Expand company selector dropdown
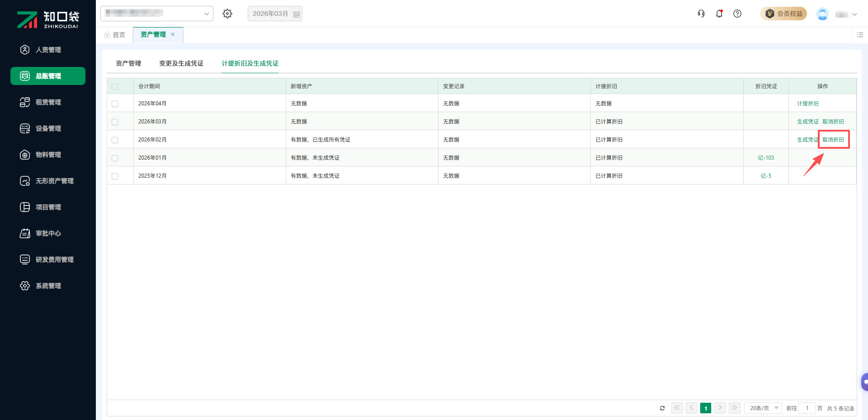868x420 pixels. coord(157,14)
